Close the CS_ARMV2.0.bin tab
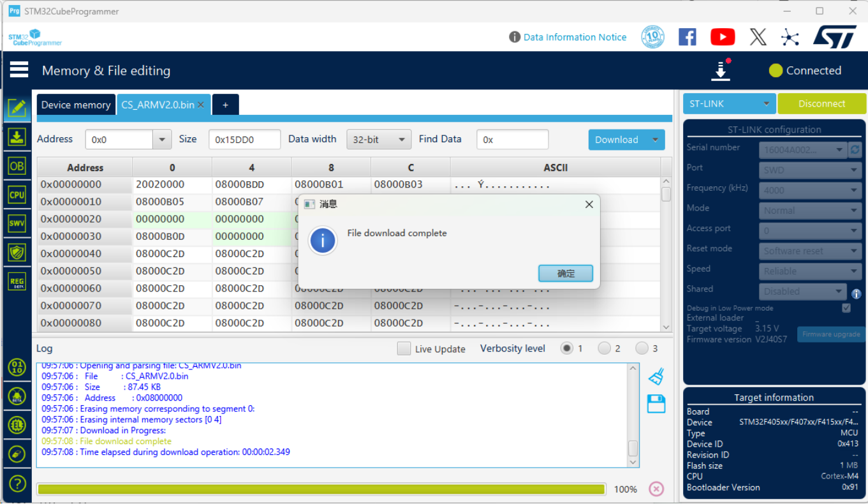Image resolution: width=868 pixels, height=504 pixels. pyautogui.click(x=201, y=105)
